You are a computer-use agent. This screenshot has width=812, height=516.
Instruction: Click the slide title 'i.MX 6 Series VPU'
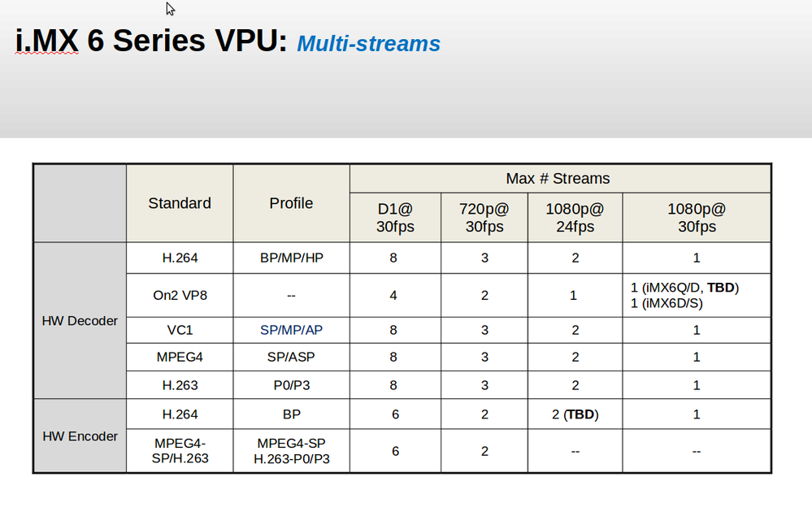point(151,41)
